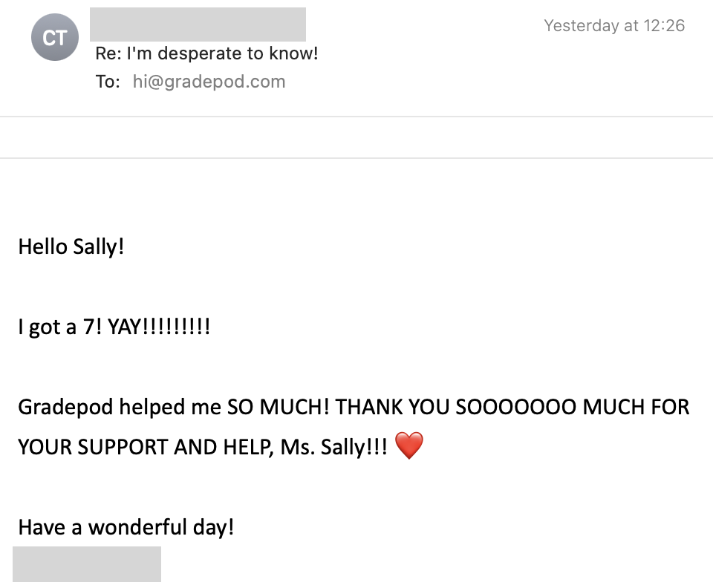Screen dimensions: 713x588
Task: Click the empty band between header dividers
Action: [356, 137]
